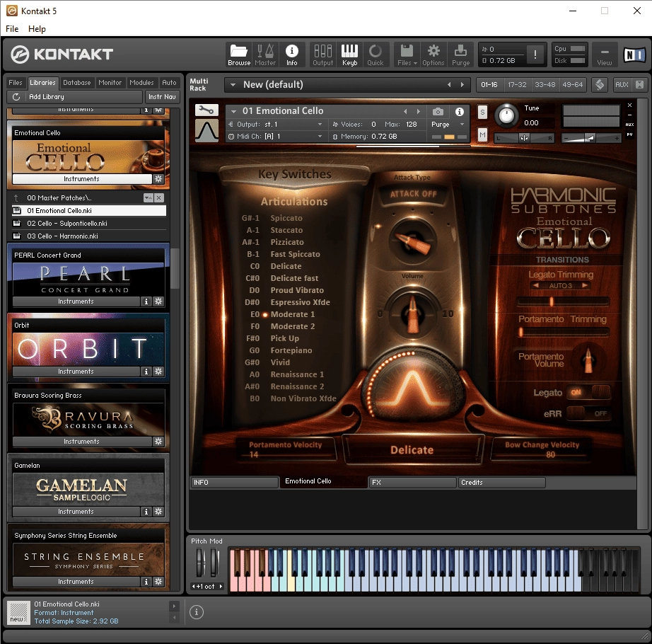
Task: Refresh the library list icon
Action: [x=16, y=96]
